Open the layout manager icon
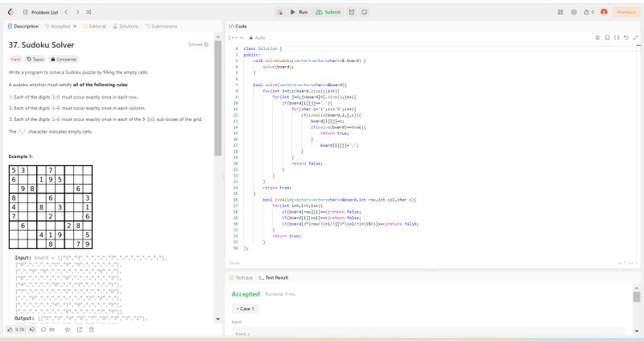Screen dimensions: 644x341 560,12
